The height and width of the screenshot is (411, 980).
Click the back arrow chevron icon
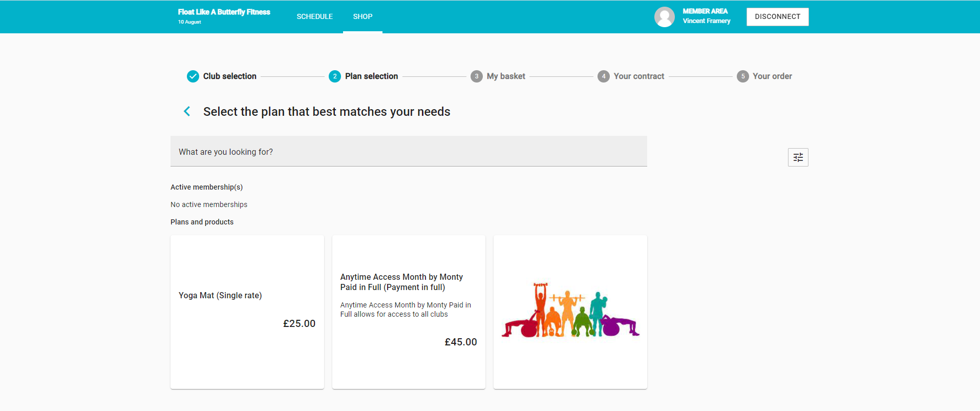pos(187,111)
